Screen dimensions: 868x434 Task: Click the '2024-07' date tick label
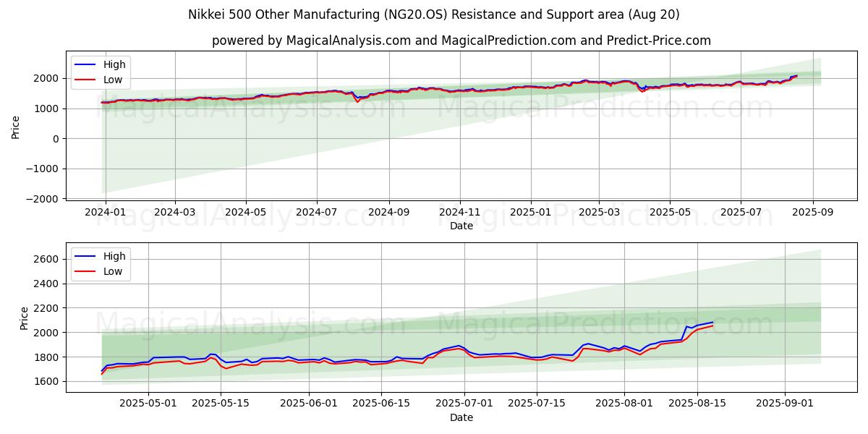pyautogui.click(x=317, y=213)
